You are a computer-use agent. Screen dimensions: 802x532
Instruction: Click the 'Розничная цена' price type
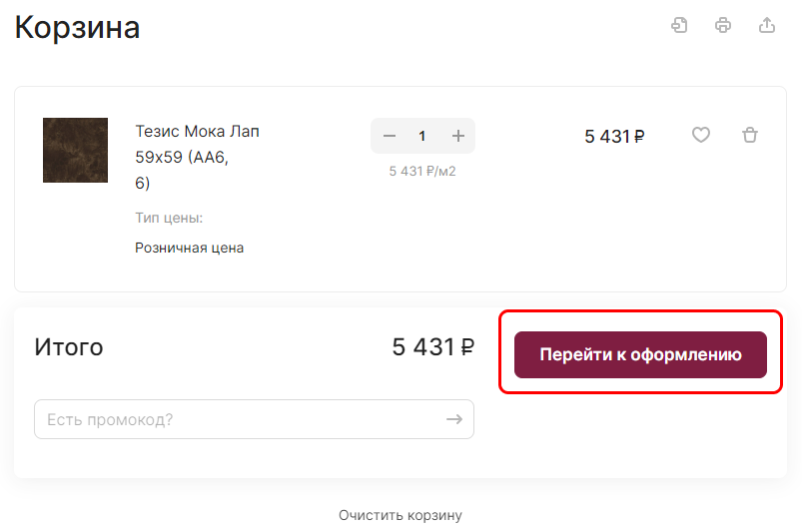point(190,248)
